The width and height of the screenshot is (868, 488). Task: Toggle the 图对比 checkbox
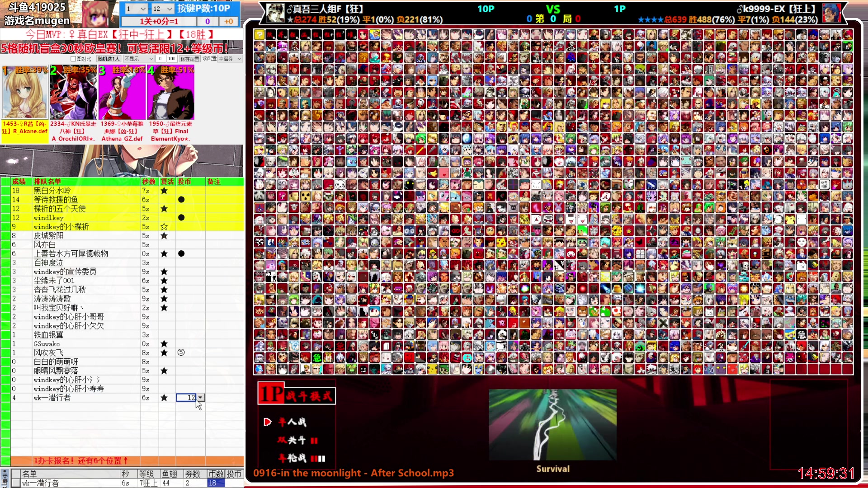point(73,59)
